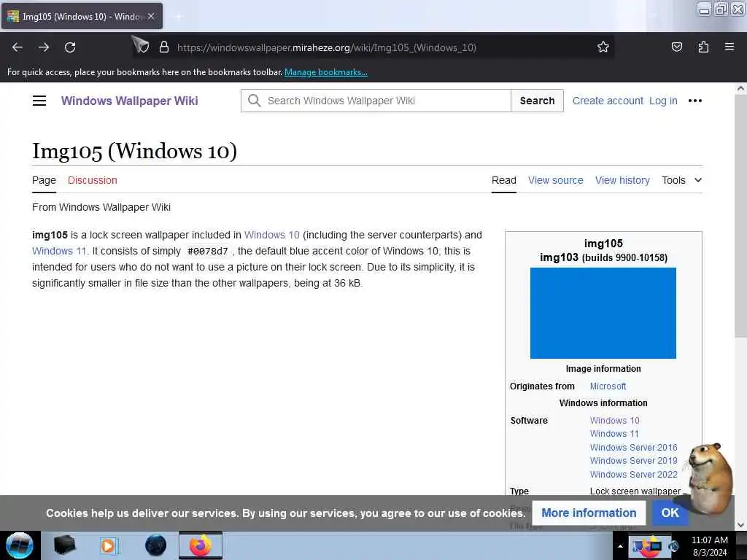Open the Pocket save icon

click(676, 47)
